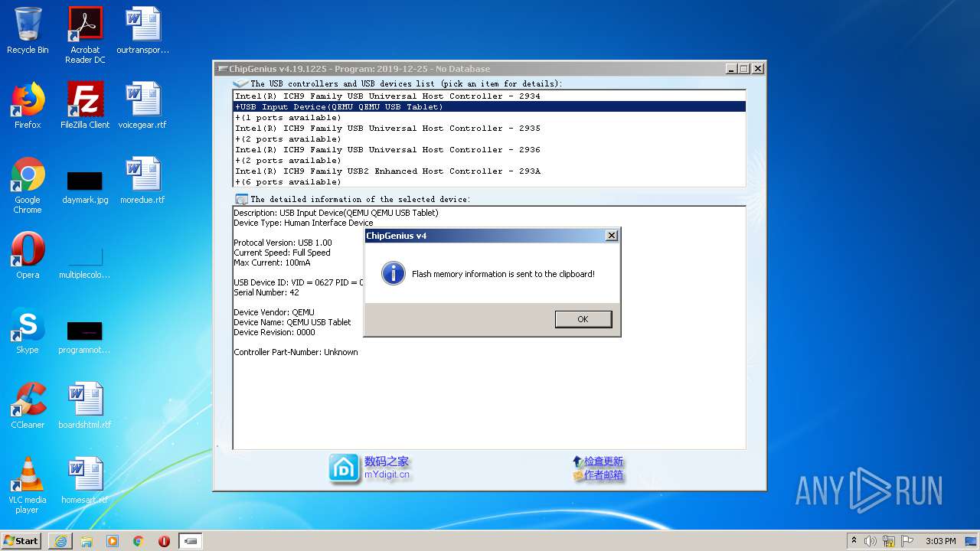Image resolution: width=980 pixels, height=551 pixels.
Task: Open the network tray icon
Action: pyautogui.click(x=889, y=541)
